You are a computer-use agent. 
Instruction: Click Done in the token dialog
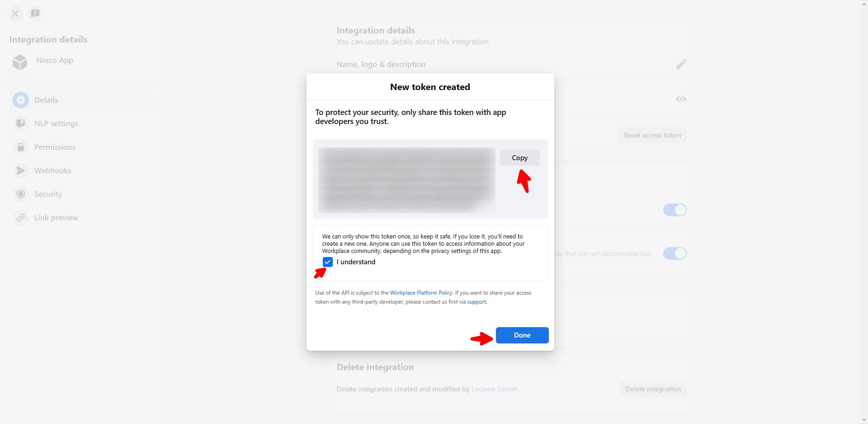[x=522, y=335]
